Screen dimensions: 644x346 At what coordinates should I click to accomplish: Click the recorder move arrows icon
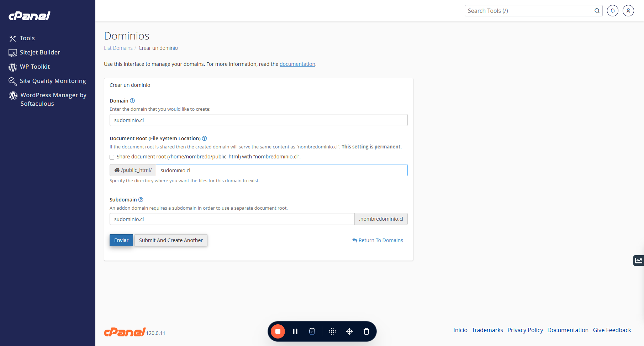[349, 331]
